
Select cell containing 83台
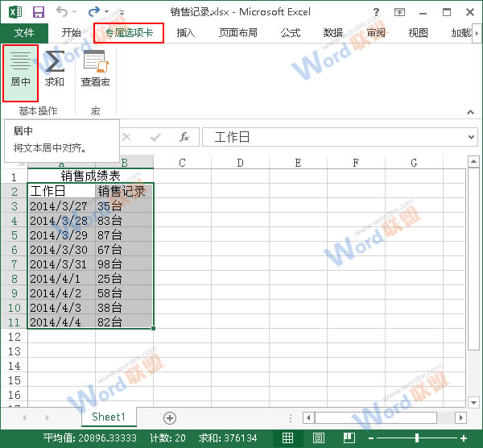[124, 221]
